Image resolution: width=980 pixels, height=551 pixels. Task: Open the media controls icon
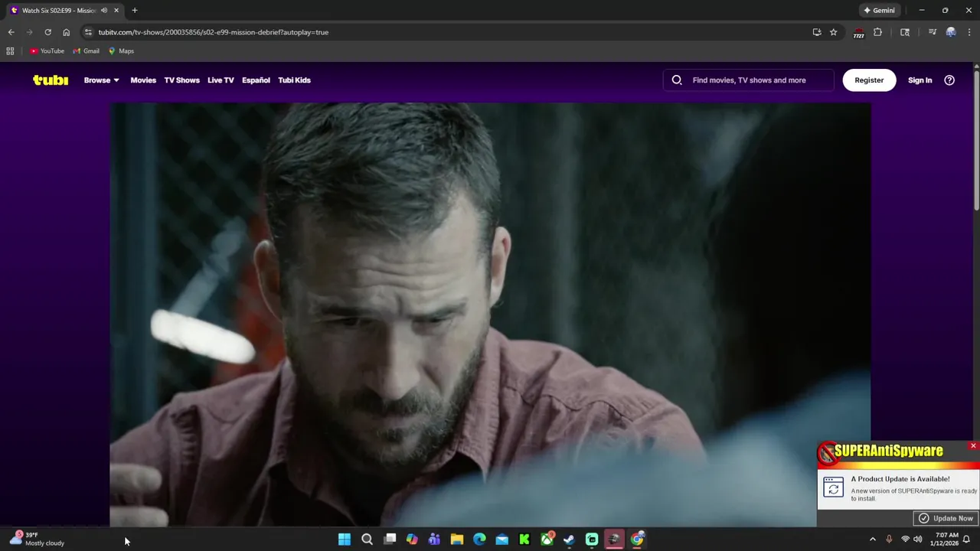coord(933,32)
